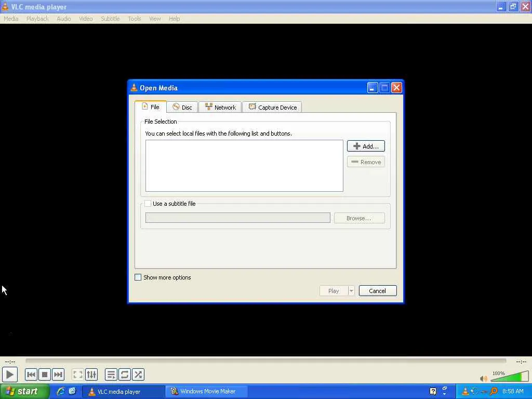Viewport: 532px width, 399px height.
Task: Click the Previous media skip button
Action: coord(31,375)
